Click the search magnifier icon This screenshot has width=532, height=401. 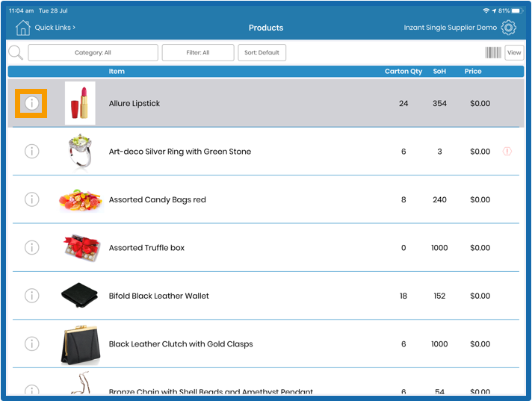pyautogui.click(x=16, y=52)
